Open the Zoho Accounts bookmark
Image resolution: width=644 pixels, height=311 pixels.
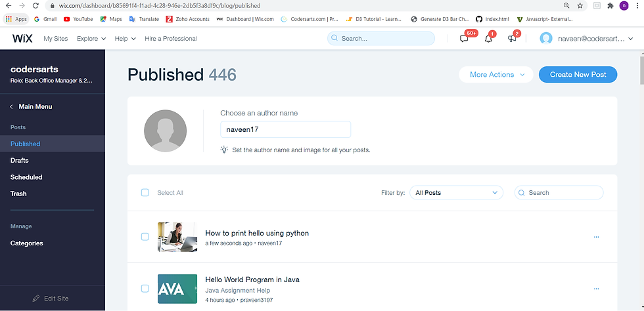(188, 19)
